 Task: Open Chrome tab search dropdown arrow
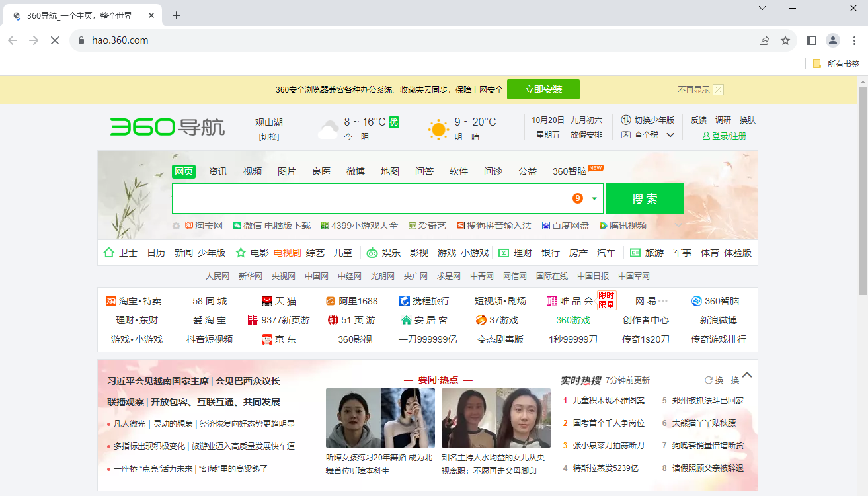(x=762, y=8)
